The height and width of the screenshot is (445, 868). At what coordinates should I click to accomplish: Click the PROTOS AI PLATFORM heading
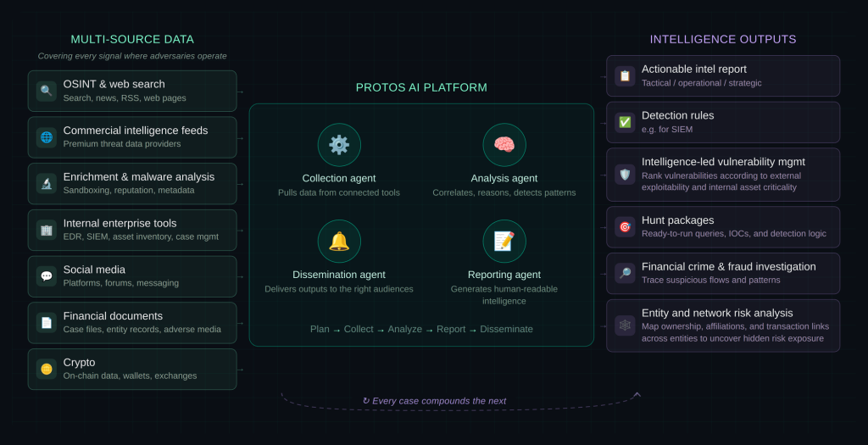[x=421, y=87]
